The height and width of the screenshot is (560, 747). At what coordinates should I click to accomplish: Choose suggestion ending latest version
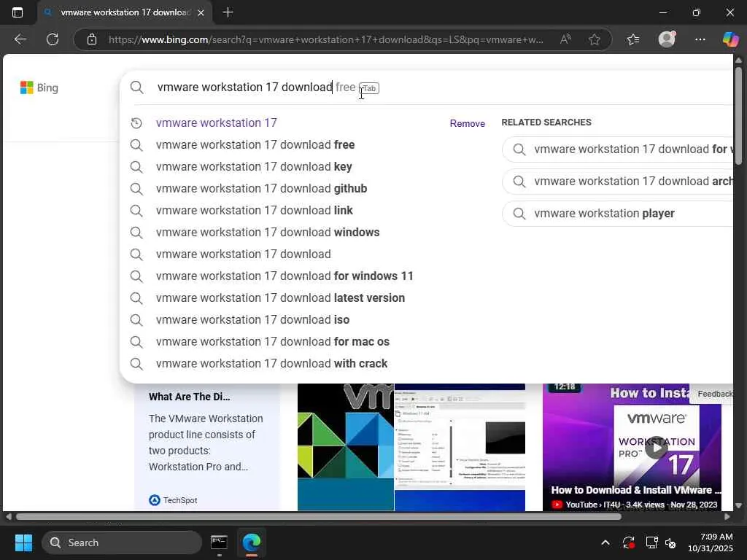[280, 298]
